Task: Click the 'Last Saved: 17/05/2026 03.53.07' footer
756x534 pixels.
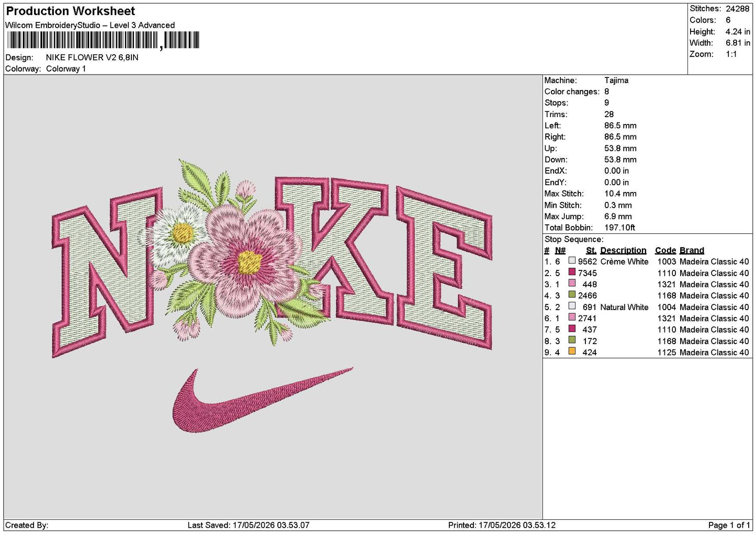Action: 249,525
